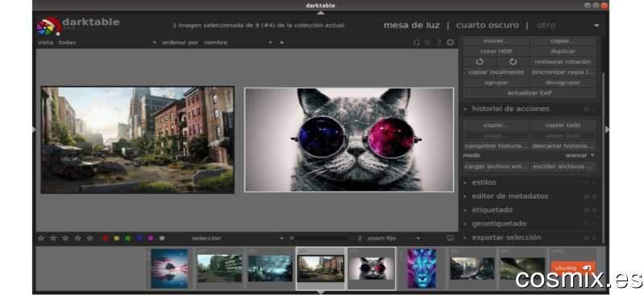The image size is (644, 295).
Task: Click the duplicar button
Action: 563,51
